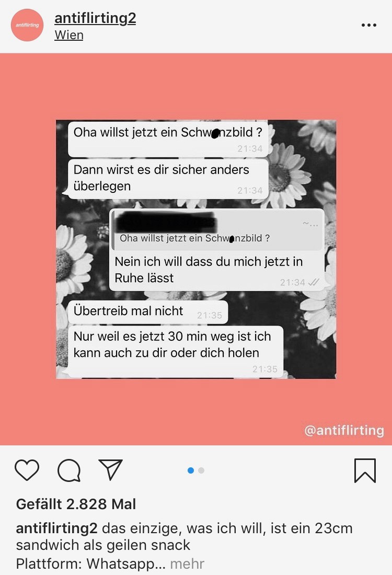Jump to second carousel slide dot
This screenshot has height=575, width=392.
coord(201,470)
